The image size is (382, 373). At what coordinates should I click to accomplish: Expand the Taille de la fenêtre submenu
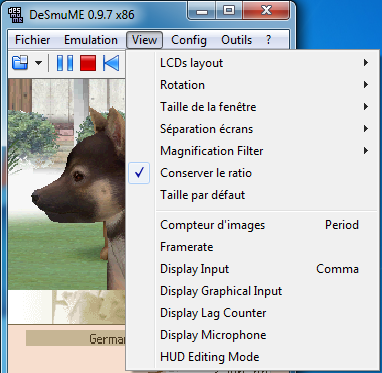click(x=252, y=107)
